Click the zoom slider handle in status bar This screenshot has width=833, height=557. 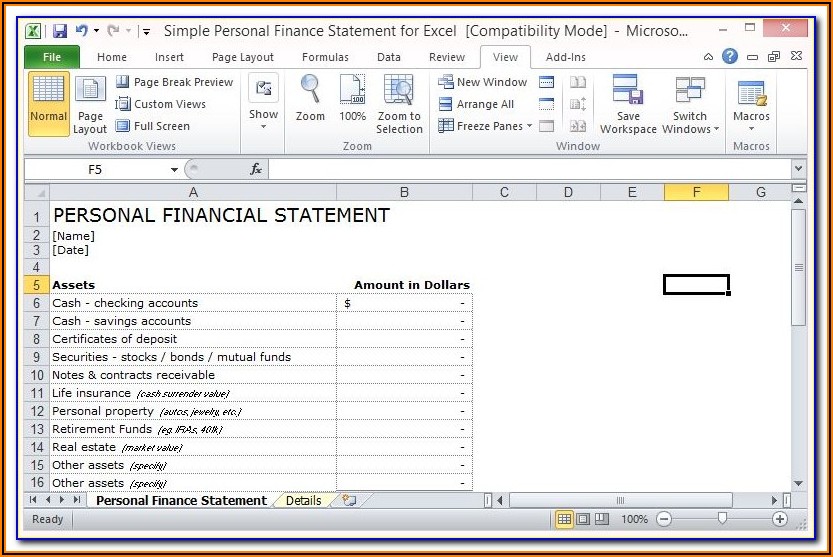[721, 519]
